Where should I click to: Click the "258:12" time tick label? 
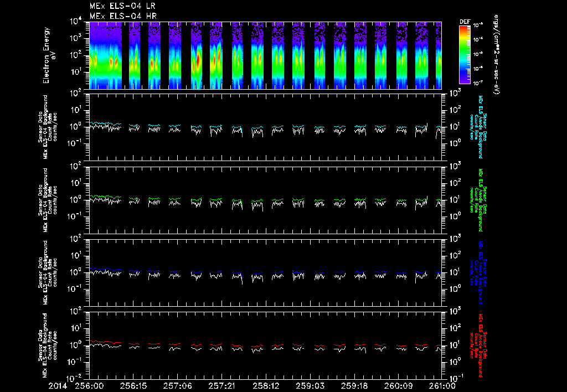(266, 386)
